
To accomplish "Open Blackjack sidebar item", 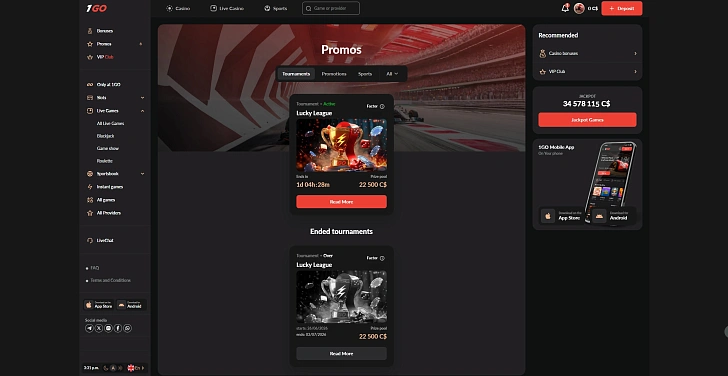I will [x=105, y=136].
